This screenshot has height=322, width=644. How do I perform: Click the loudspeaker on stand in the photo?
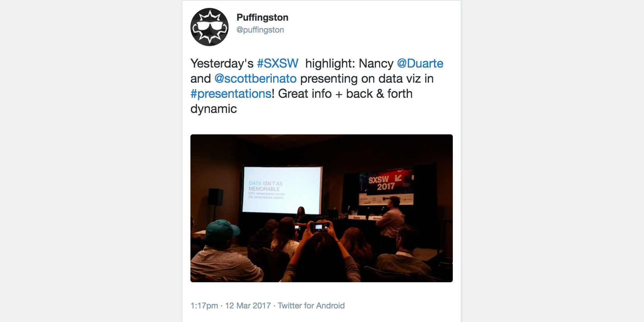pyautogui.click(x=215, y=197)
